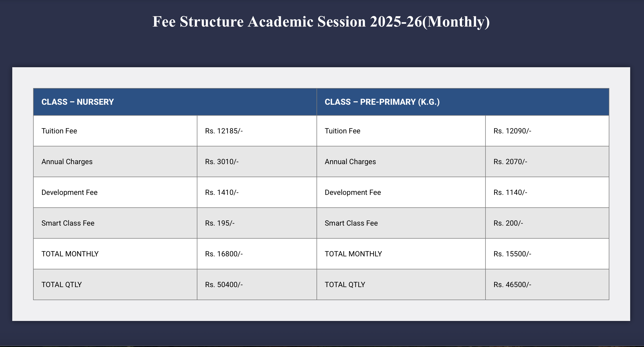Click the Rs. 195/- smart class amount
This screenshot has width=644, height=347.
point(220,223)
